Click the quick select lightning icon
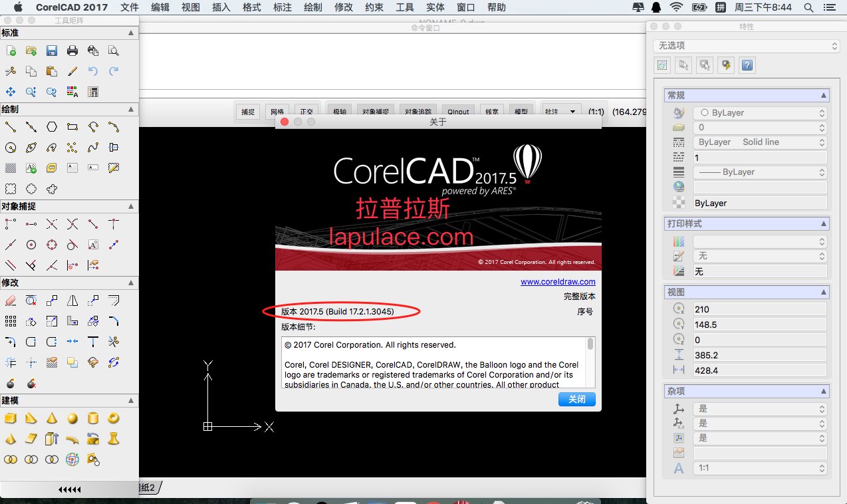 tap(726, 65)
